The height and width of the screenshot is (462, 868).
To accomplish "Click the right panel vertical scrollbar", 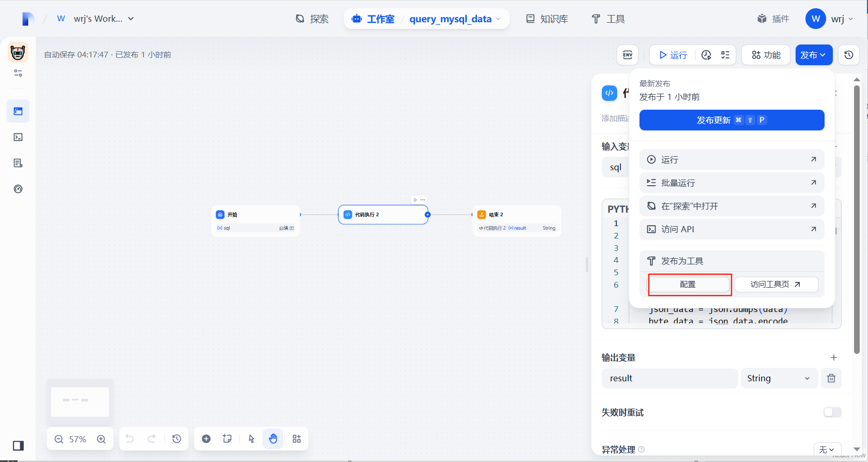I will click(x=857, y=220).
